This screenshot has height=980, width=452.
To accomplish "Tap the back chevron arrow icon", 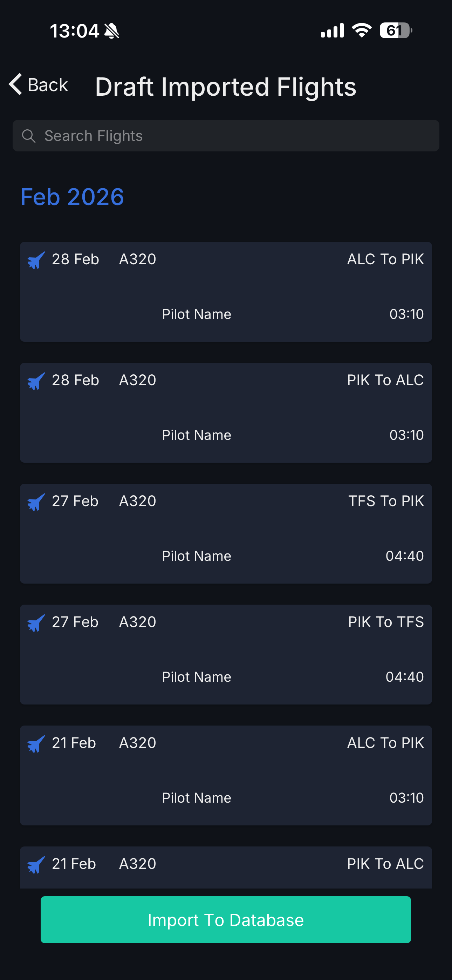I will [16, 84].
